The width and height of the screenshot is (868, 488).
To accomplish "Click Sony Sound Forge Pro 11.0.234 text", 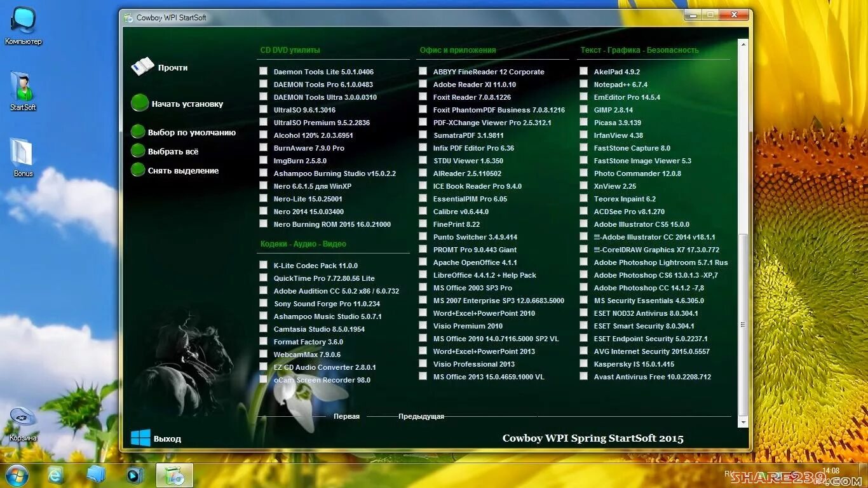I will point(327,304).
